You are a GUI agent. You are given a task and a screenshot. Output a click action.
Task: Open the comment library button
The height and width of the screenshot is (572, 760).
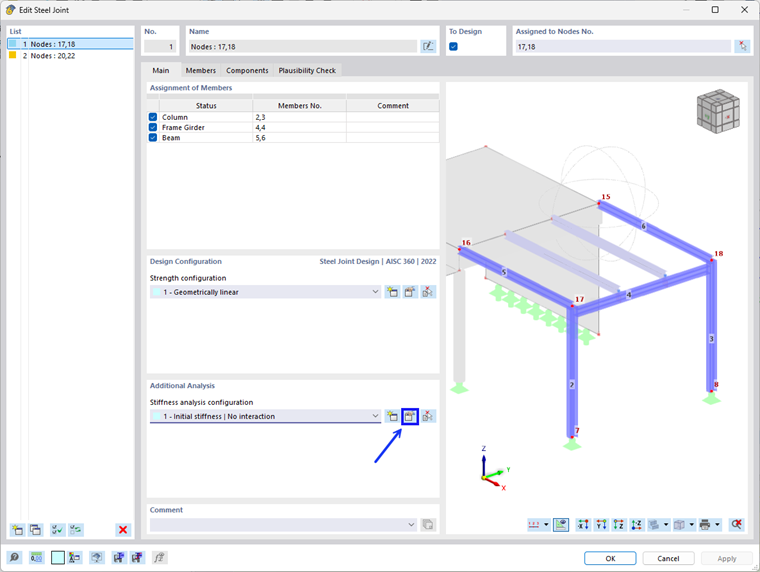[428, 524]
